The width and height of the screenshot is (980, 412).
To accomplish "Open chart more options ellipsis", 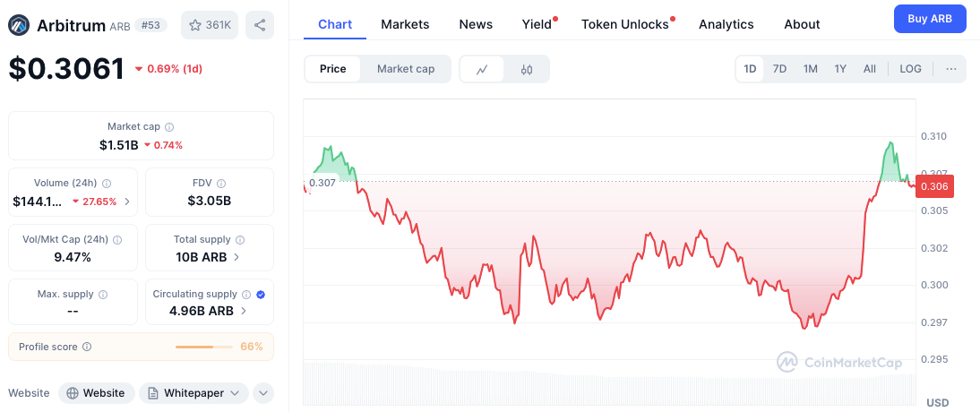I will [x=950, y=69].
